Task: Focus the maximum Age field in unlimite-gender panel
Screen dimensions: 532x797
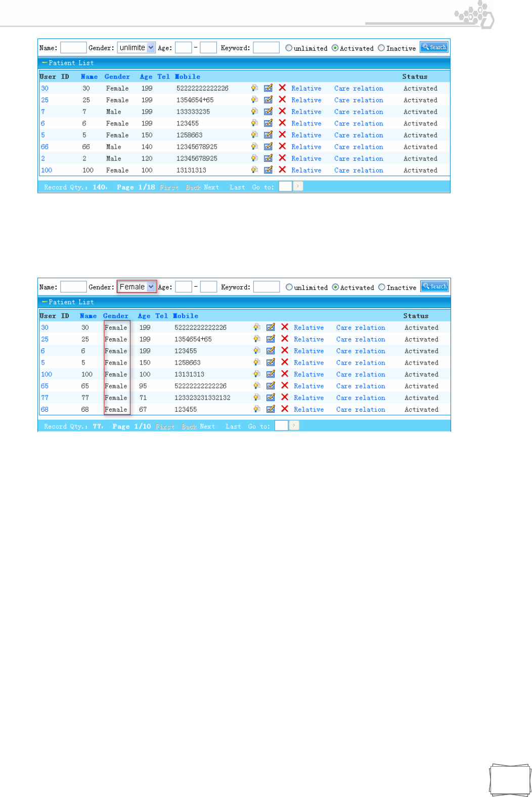Action: click(x=208, y=48)
